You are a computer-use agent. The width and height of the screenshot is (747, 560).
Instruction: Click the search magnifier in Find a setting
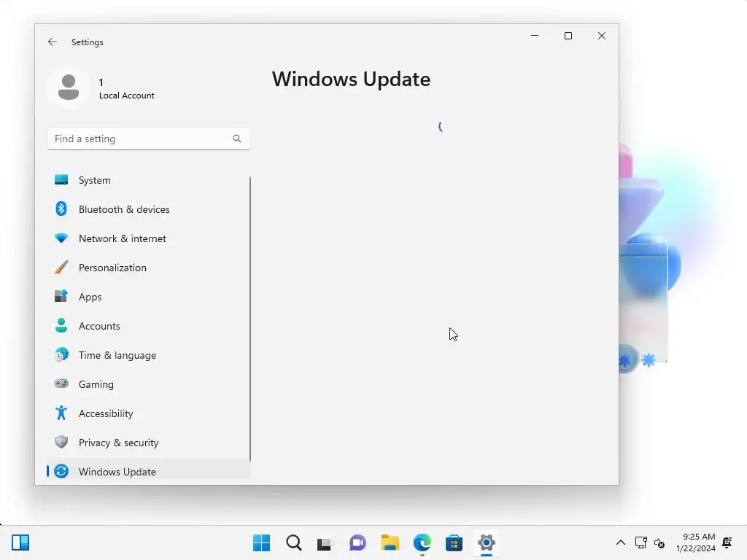(x=237, y=139)
